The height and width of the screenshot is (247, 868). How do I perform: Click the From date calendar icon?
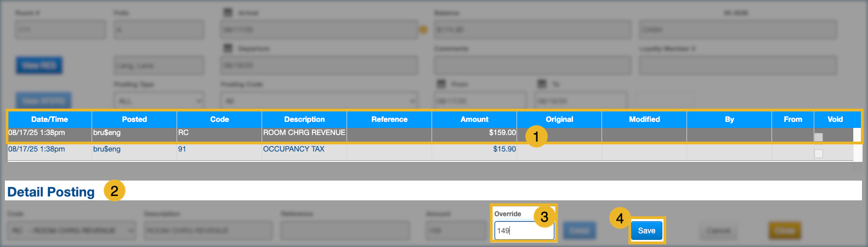coord(441,84)
